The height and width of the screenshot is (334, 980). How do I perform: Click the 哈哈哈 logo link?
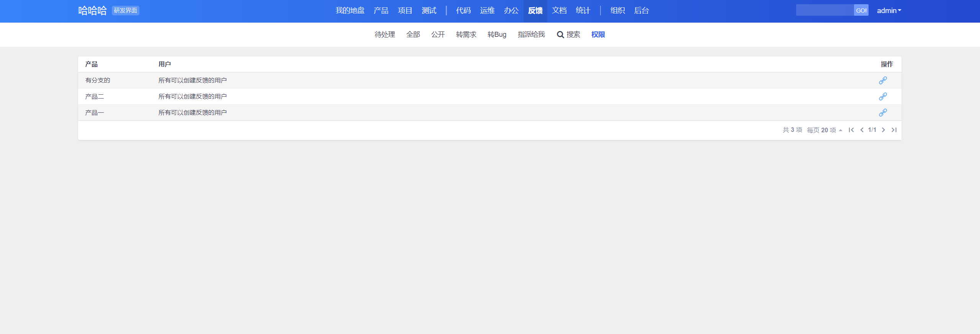click(x=92, y=11)
